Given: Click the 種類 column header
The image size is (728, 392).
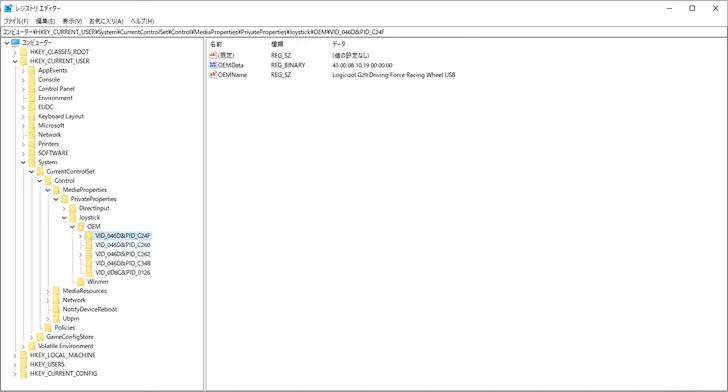Looking at the screenshot, I should [x=277, y=44].
